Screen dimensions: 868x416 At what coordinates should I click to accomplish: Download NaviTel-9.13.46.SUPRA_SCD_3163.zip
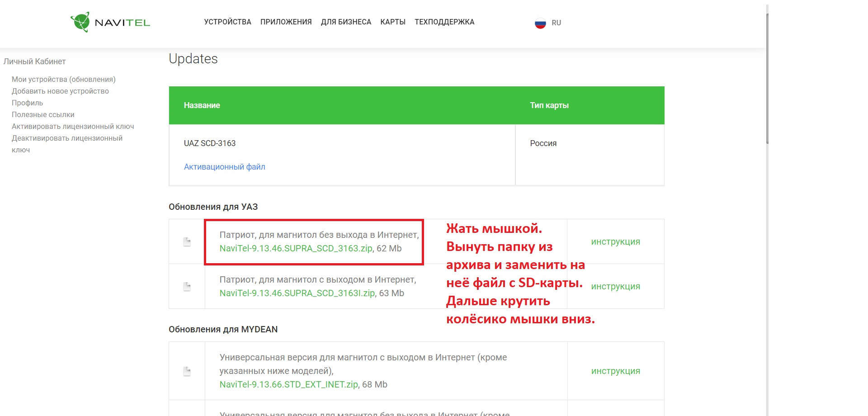tap(296, 248)
